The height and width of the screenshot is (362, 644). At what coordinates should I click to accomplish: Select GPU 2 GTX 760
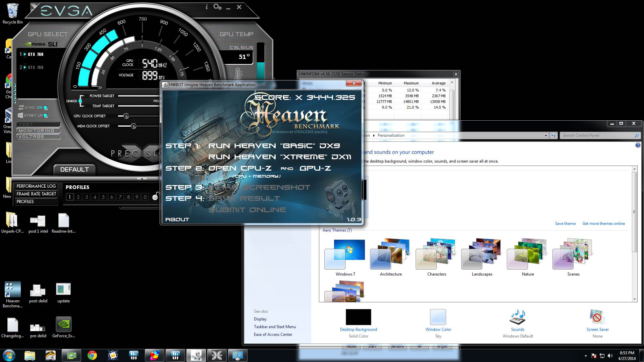click(x=32, y=67)
